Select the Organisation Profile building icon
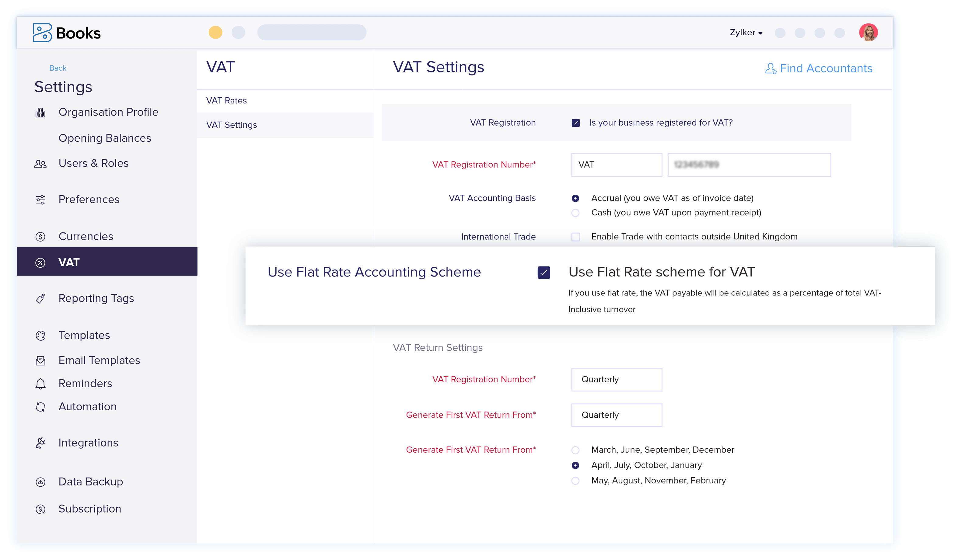This screenshot has width=958, height=560. 41,112
